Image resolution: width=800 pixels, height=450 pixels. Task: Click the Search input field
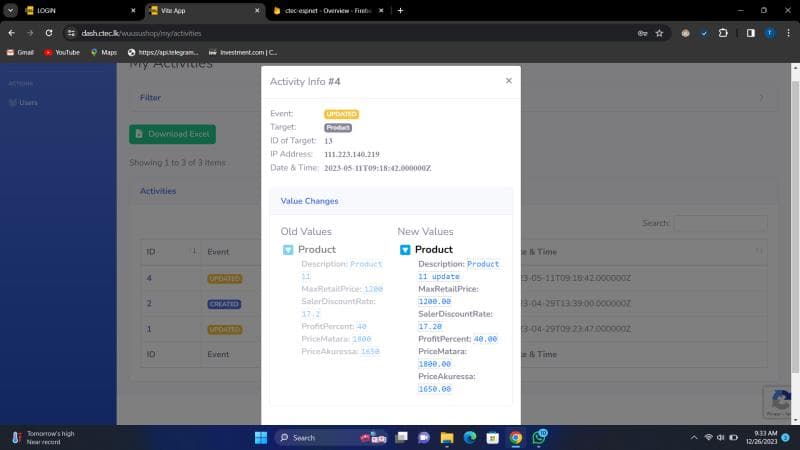point(720,224)
